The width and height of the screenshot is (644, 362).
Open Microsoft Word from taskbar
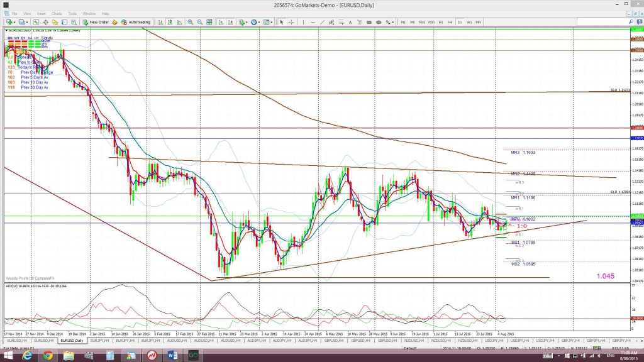(x=172, y=356)
